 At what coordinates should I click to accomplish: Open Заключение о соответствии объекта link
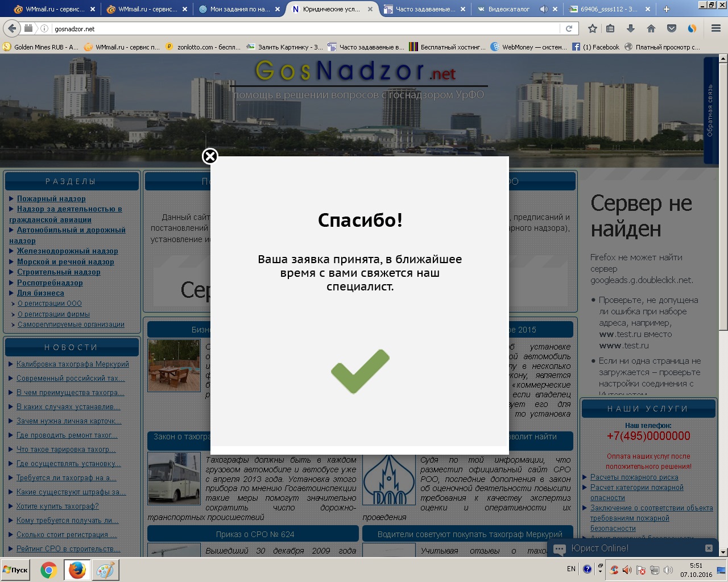pos(652,518)
